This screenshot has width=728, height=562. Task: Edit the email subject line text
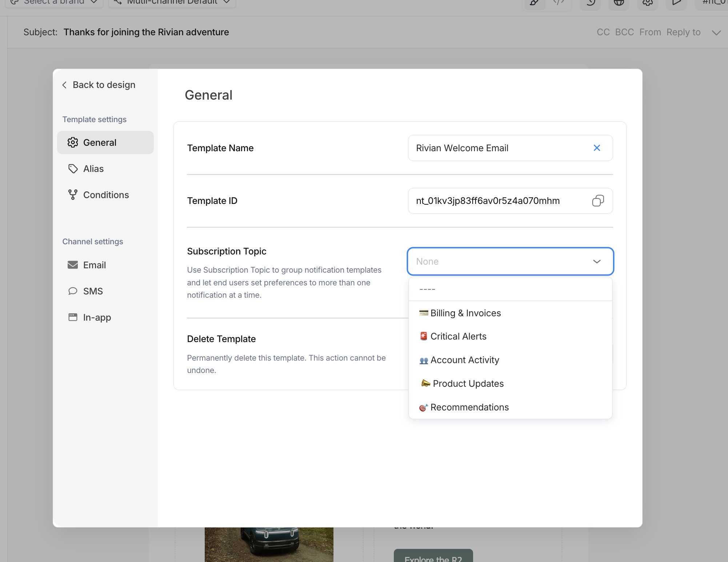pyautogui.click(x=146, y=32)
